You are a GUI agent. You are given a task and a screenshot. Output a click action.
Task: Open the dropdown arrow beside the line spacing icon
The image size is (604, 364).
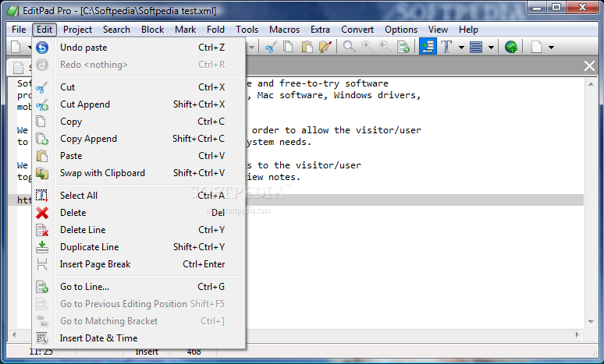(x=491, y=48)
